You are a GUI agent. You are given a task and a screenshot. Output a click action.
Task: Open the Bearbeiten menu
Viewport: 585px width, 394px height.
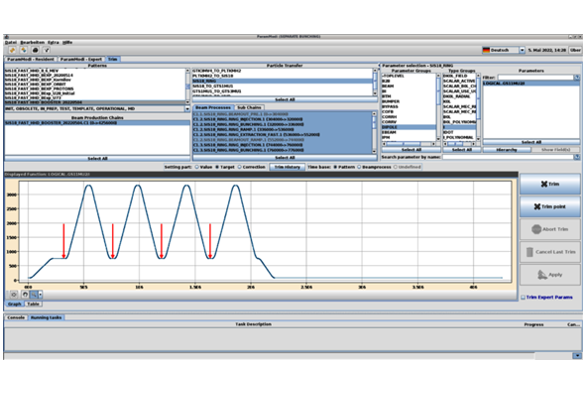tap(32, 42)
